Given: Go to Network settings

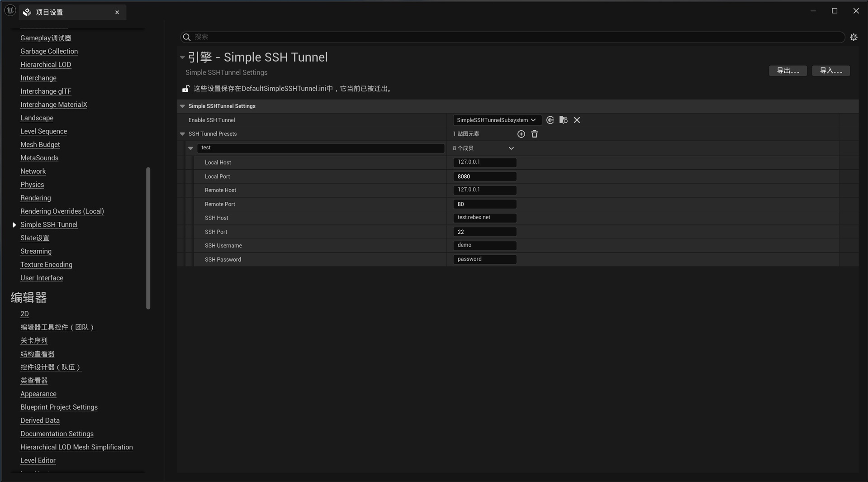Looking at the screenshot, I should (x=33, y=172).
